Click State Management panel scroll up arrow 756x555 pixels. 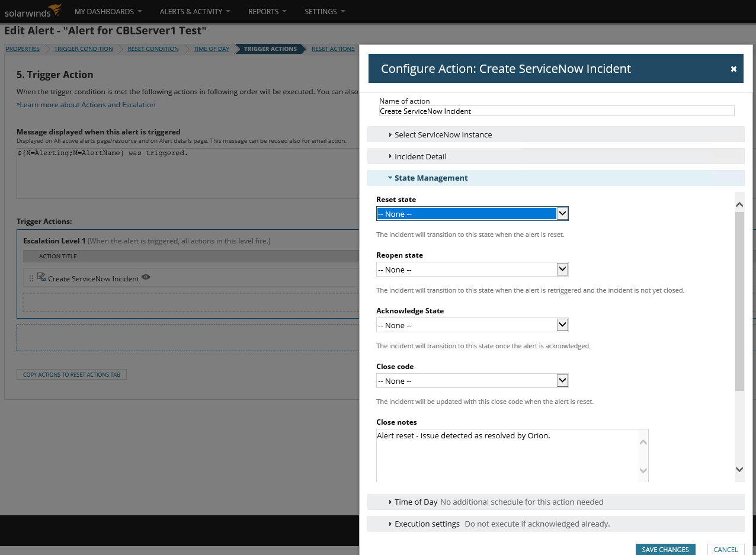[739, 205]
